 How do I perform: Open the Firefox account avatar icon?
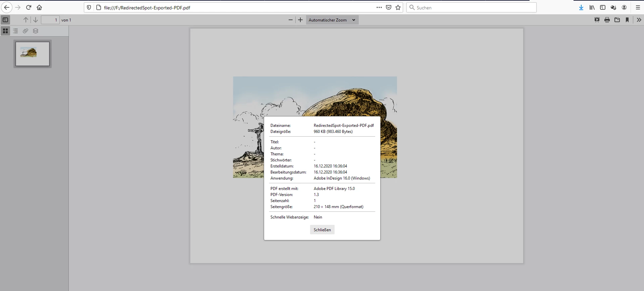coord(624,7)
